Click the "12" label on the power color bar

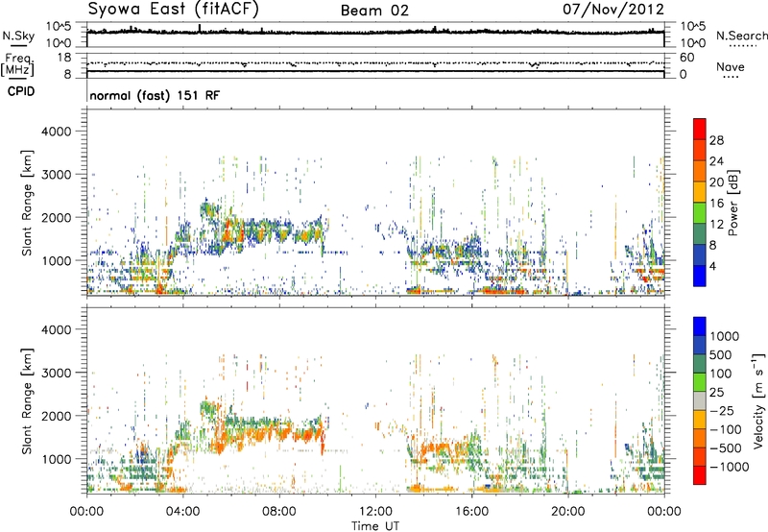716,225
